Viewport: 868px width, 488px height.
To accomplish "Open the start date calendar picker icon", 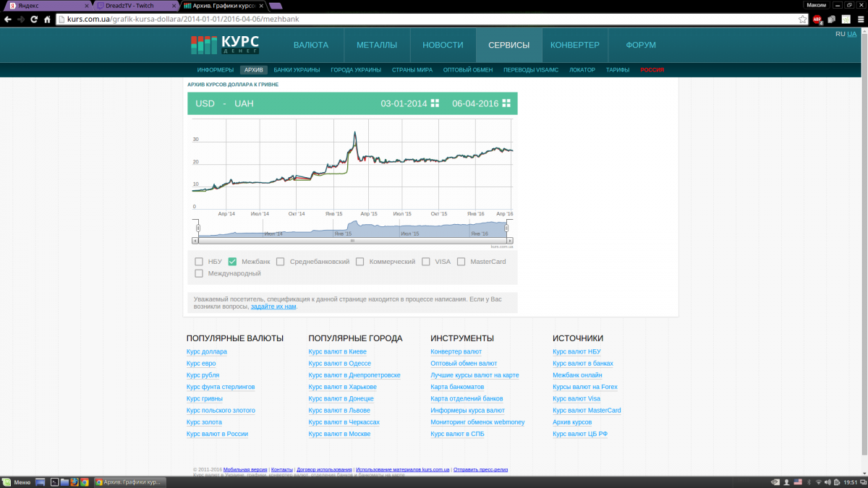I will (435, 103).
